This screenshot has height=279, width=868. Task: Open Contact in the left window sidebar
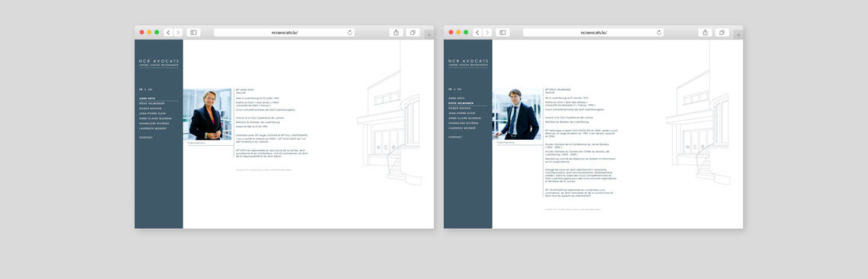coord(145,137)
